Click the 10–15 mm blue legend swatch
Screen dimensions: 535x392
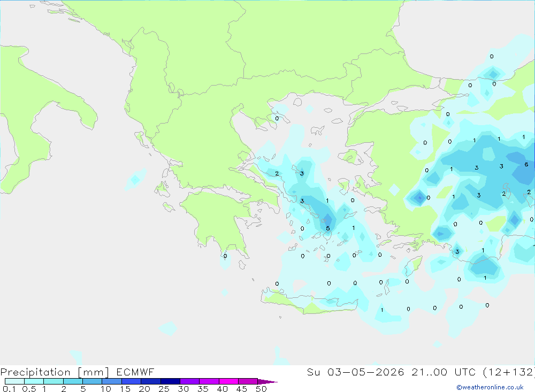(x=112, y=381)
